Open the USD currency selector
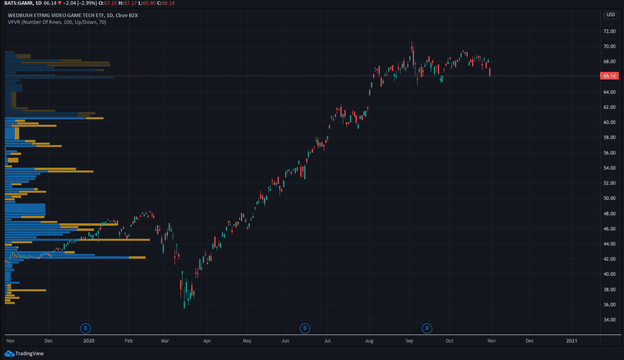 pos(610,15)
